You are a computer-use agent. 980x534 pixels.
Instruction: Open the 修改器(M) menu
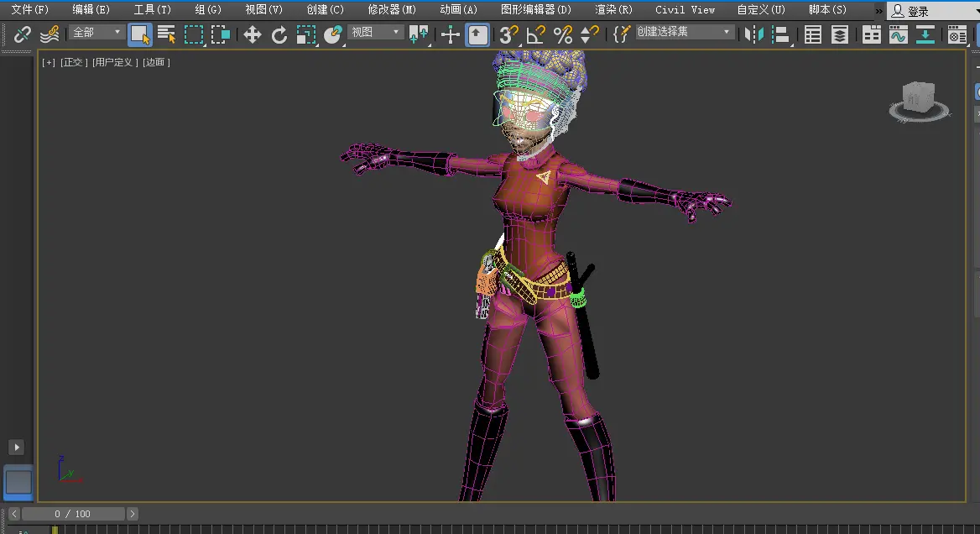click(x=392, y=10)
